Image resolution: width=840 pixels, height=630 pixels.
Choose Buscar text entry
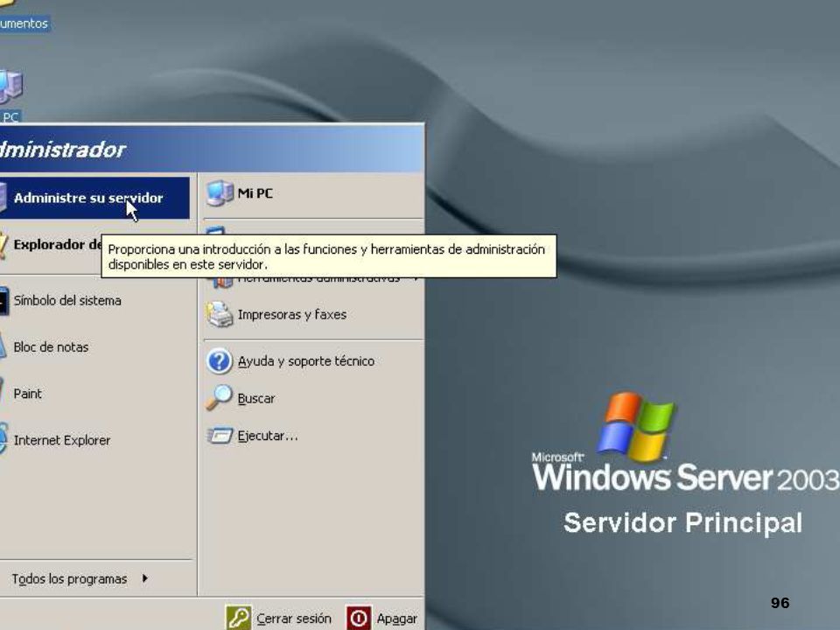256,399
